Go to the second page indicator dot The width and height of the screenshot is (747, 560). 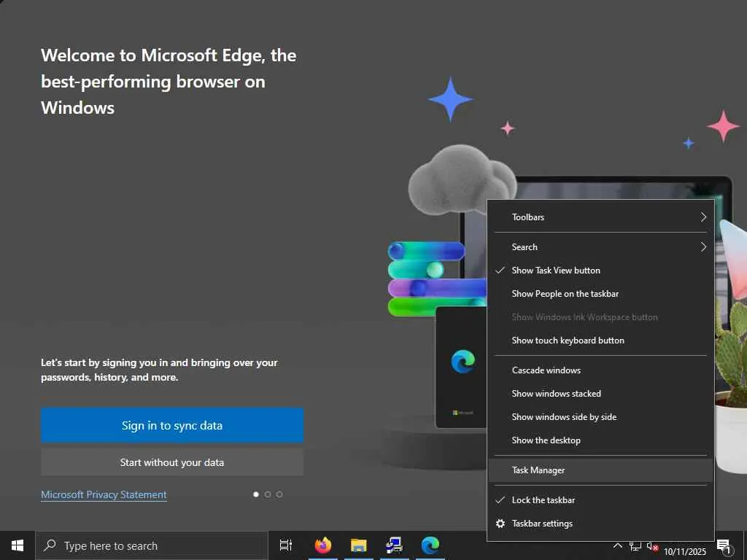pos(268,494)
